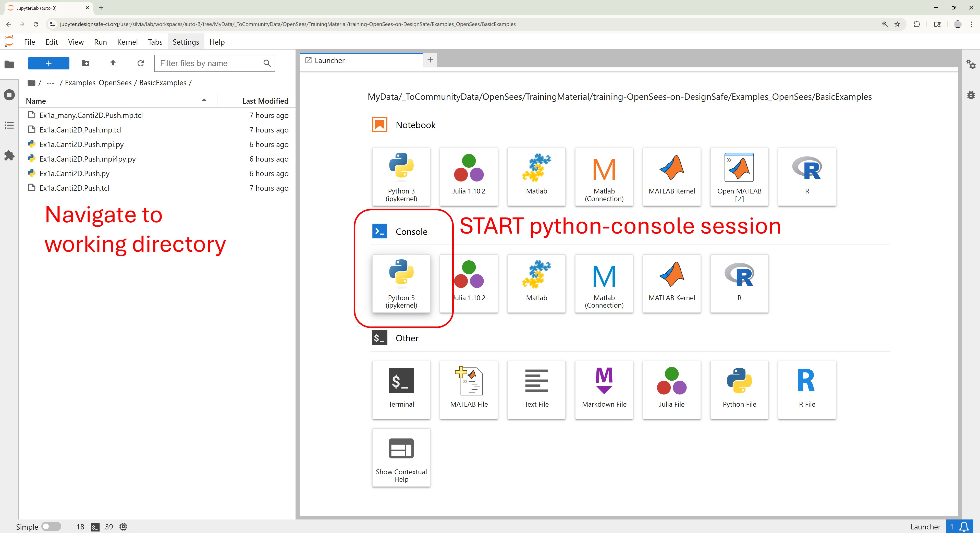Image resolution: width=980 pixels, height=533 pixels.
Task: Open Ex1a.Canti2D.Push.py file
Action: tap(74, 174)
